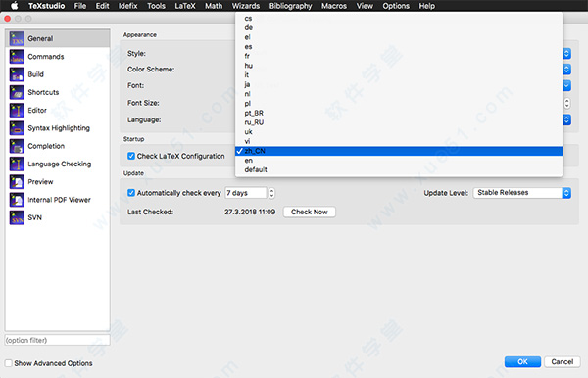Disable Automatically check every checkbox

point(131,193)
